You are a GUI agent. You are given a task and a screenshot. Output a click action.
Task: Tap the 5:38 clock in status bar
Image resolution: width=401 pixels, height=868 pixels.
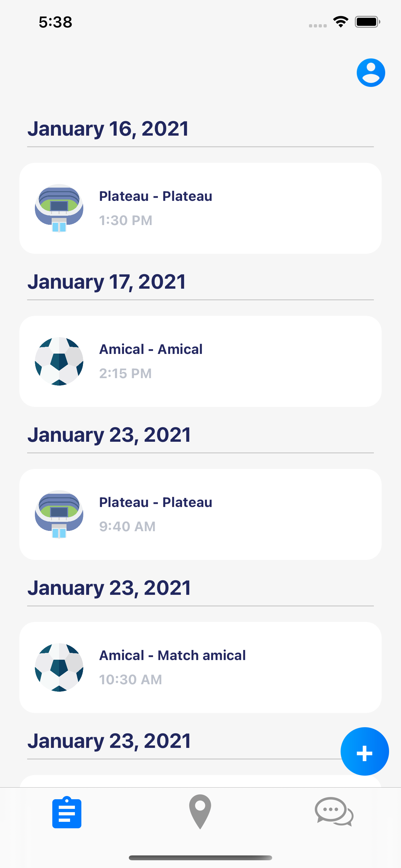(56, 22)
